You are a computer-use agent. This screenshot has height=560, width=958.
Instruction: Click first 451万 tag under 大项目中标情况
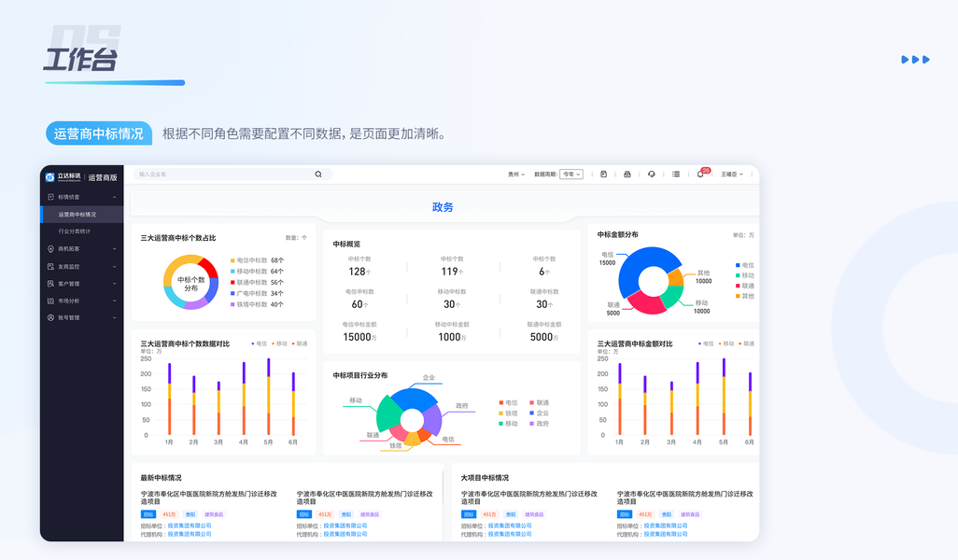coord(489,515)
